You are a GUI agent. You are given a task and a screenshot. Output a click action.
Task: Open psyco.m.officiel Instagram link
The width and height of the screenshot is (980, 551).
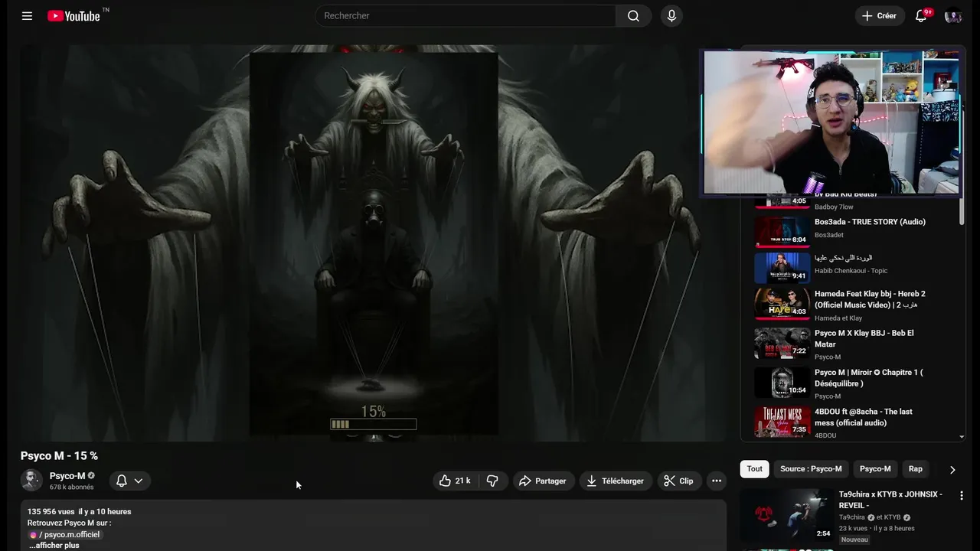64,535
